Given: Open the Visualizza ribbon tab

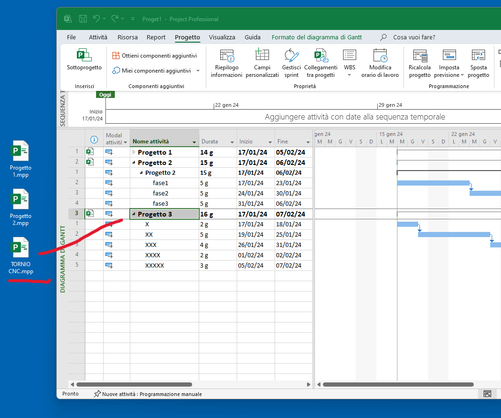Looking at the screenshot, I should pyautogui.click(x=222, y=37).
